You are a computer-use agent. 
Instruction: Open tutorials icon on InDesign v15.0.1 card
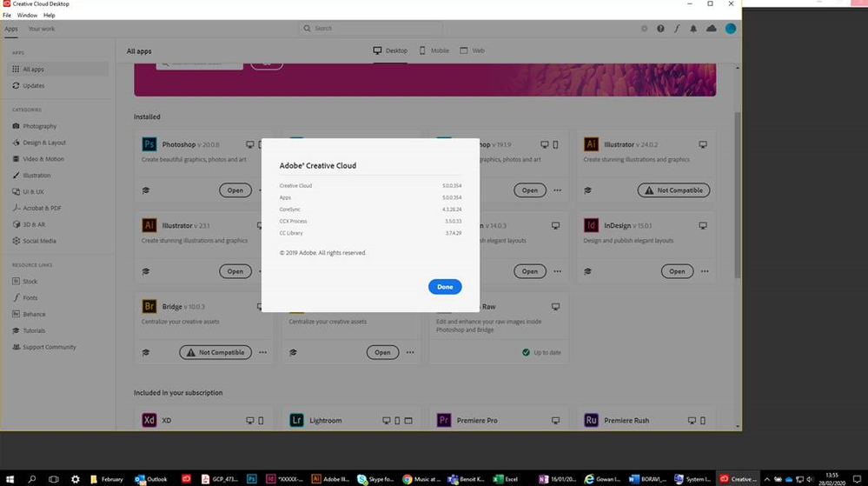587,271
